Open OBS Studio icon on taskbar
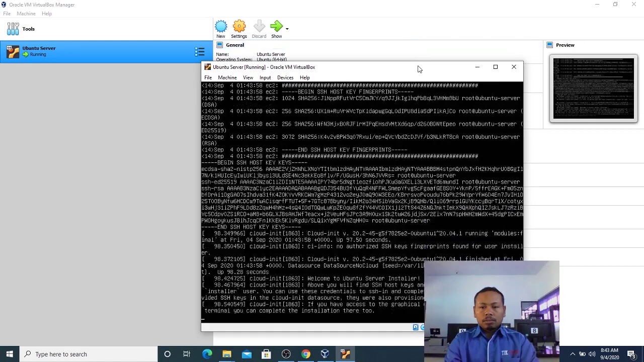This screenshot has width=644, height=362. 286,354
